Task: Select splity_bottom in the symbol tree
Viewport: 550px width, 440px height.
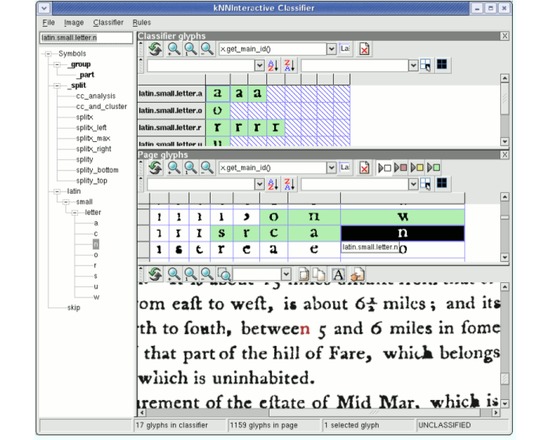Action: [x=97, y=170]
